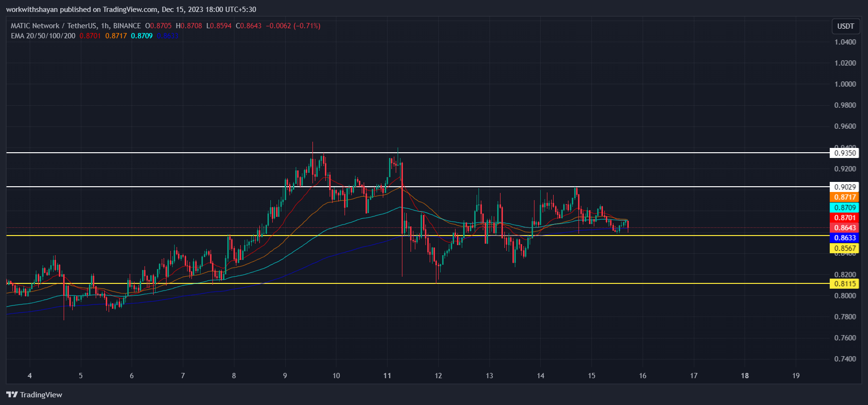This screenshot has width=868, height=405.
Task: Select the cyan 0.8709 price tag on the axis
Action: pyautogui.click(x=845, y=208)
